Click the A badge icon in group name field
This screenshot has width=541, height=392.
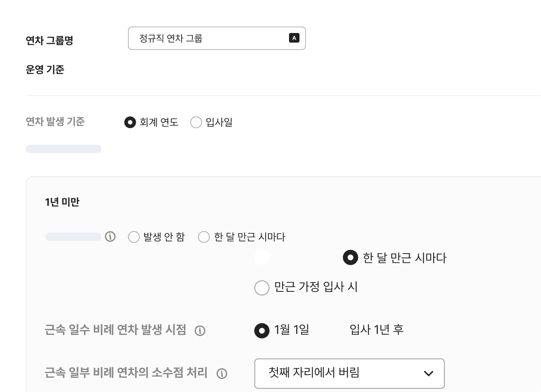(x=294, y=38)
